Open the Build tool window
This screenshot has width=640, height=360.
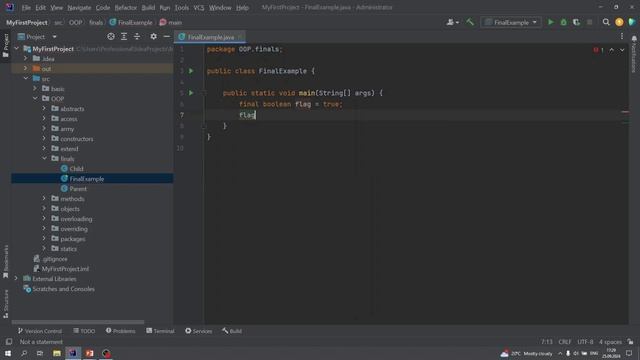[x=232, y=331]
